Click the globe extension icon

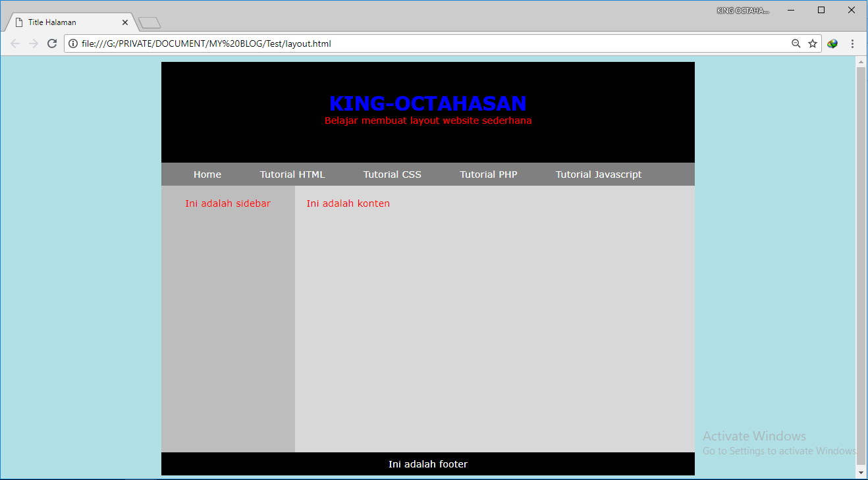(832, 43)
